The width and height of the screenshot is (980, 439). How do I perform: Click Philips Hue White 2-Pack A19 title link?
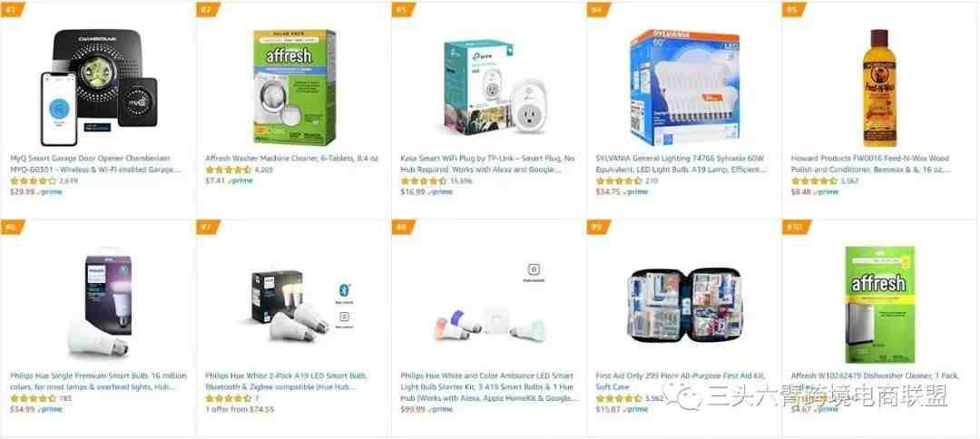(x=287, y=381)
